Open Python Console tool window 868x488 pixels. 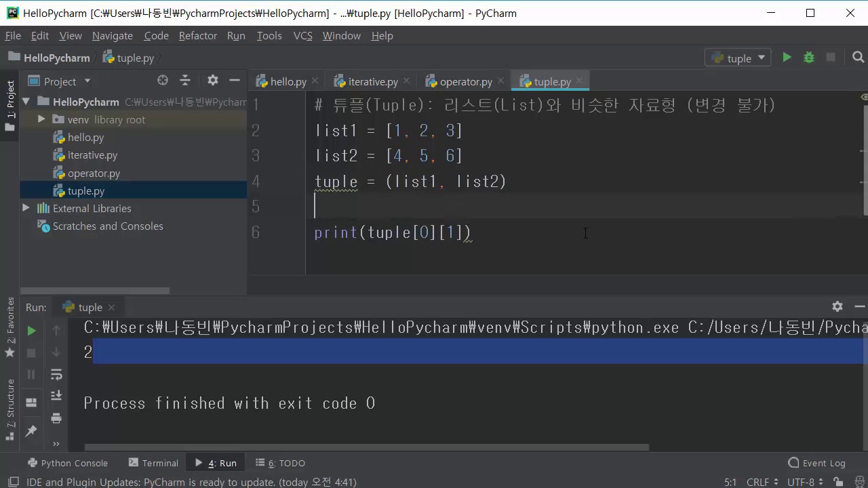[x=68, y=463]
